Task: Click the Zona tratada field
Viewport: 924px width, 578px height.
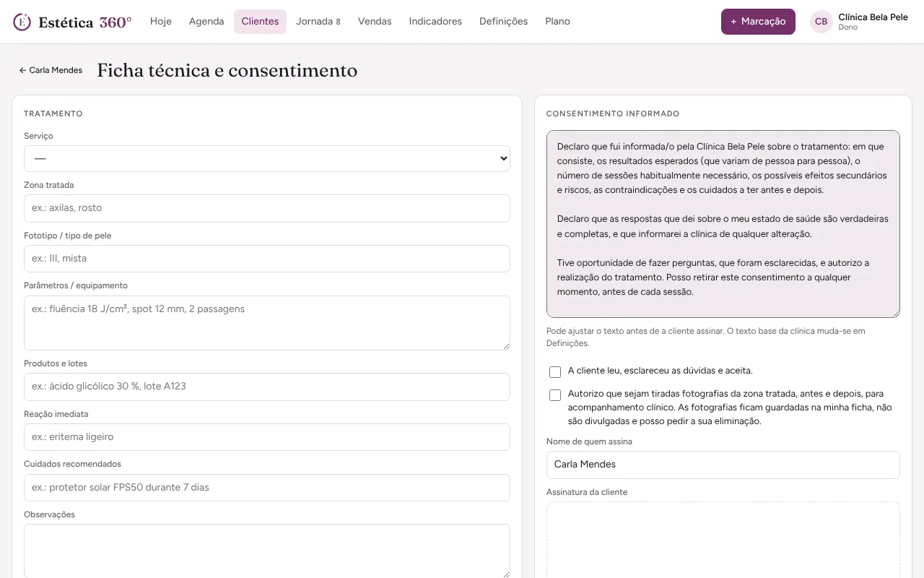Action: (x=267, y=208)
